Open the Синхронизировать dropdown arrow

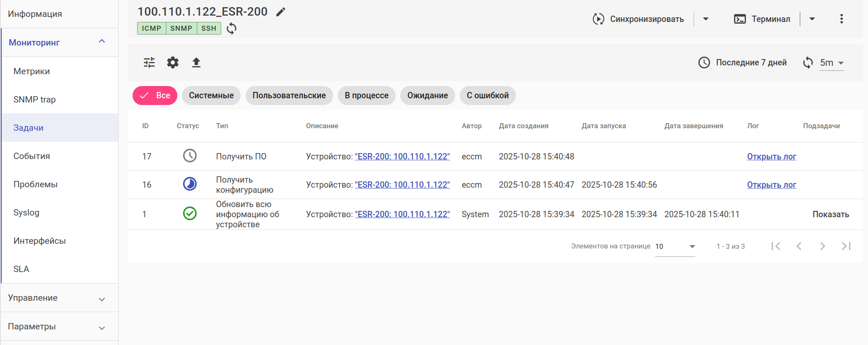point(705,19)
